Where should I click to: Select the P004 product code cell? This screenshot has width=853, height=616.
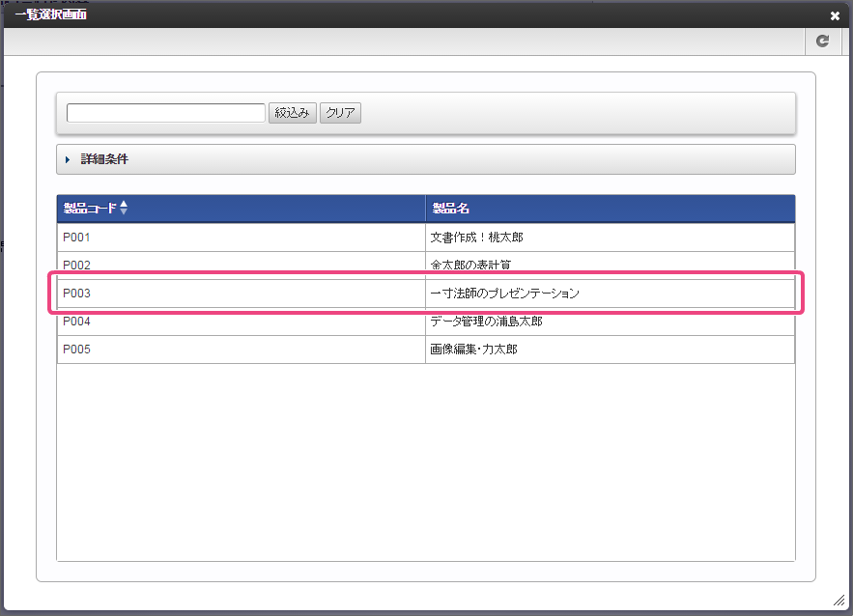coord(241,322)
